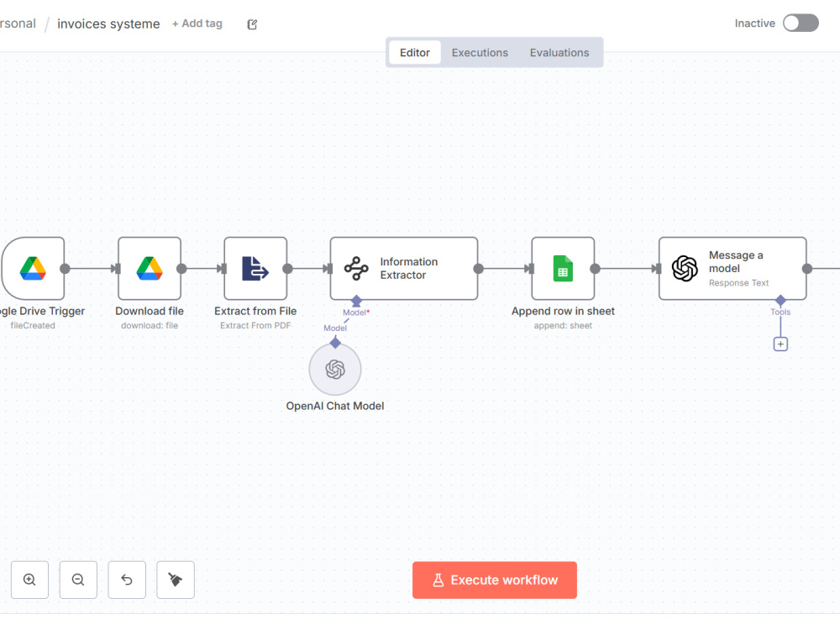
Task: Click the fileCreated subtitle text
Action: coord(33,326)
